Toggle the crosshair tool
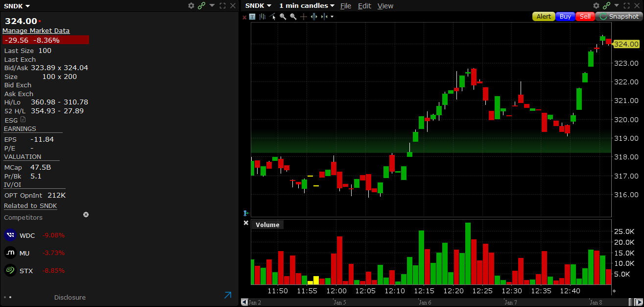644x307 pixels. (x=304, y=17)
